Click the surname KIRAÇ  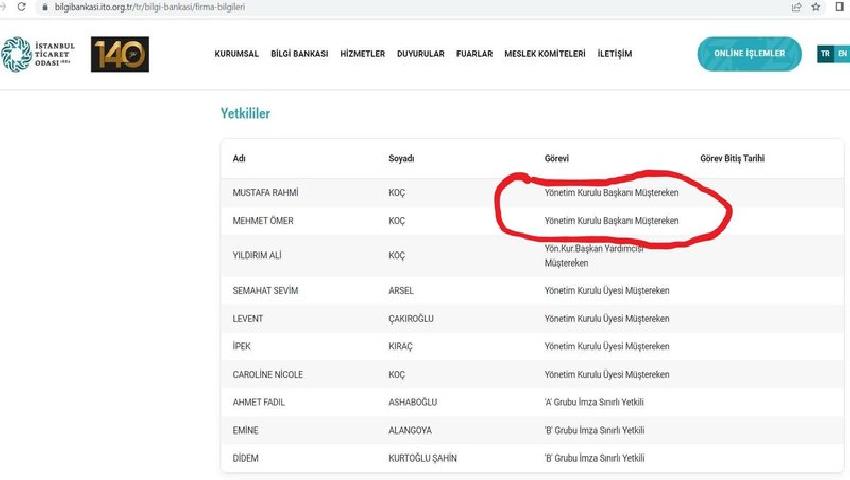pos(401,346)
